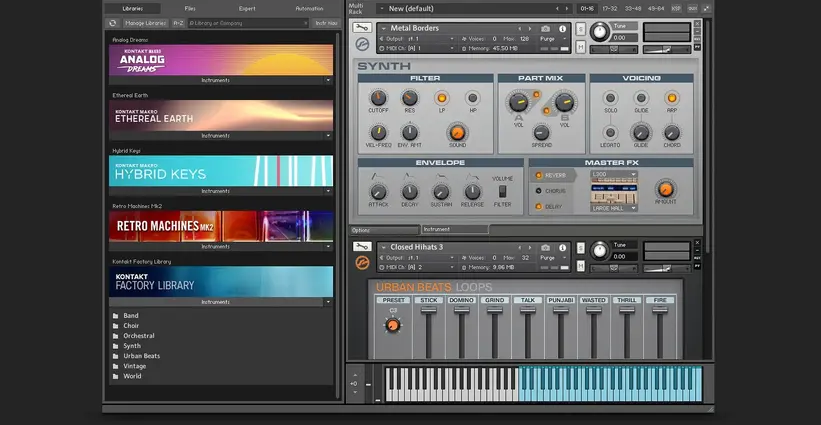Open Closed Hihats 3 MIDI channel dropdown
The image size is (821, 425).
tap(417, 267)
